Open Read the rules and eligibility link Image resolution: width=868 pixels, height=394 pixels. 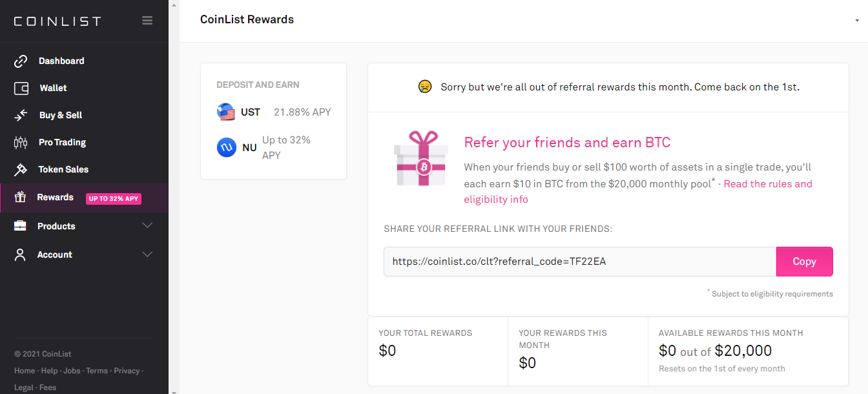point(767,184)
